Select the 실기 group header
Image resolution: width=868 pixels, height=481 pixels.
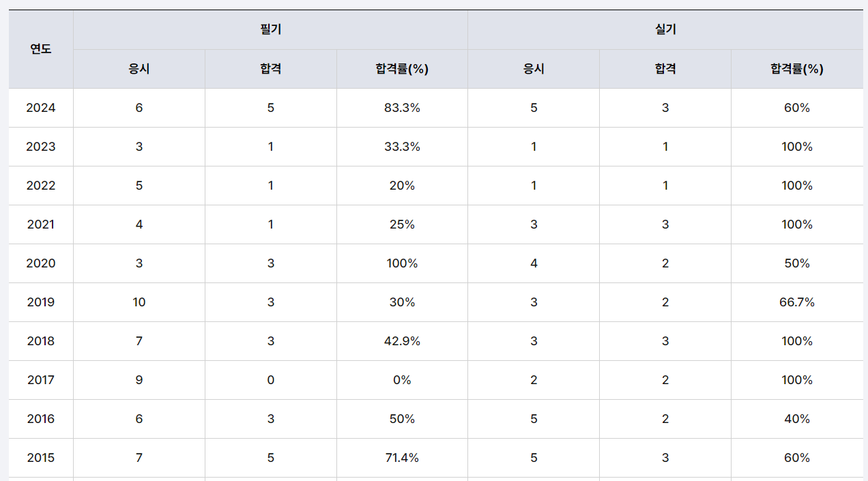(x=665, y=29)
